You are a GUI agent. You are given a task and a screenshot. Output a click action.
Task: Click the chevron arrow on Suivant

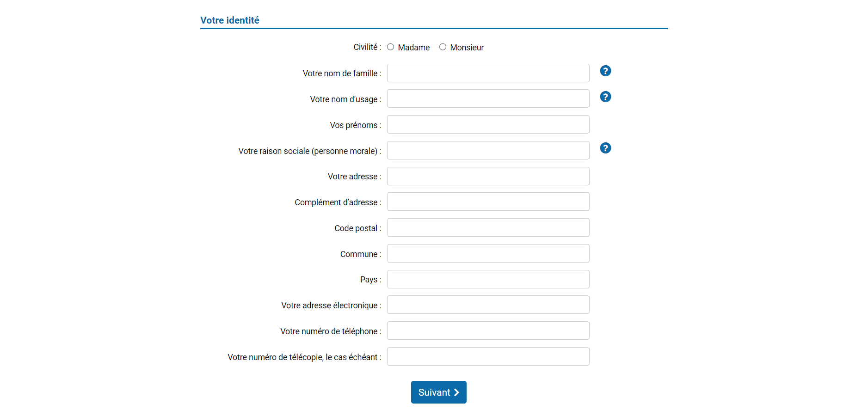click(x=456, y=392)
